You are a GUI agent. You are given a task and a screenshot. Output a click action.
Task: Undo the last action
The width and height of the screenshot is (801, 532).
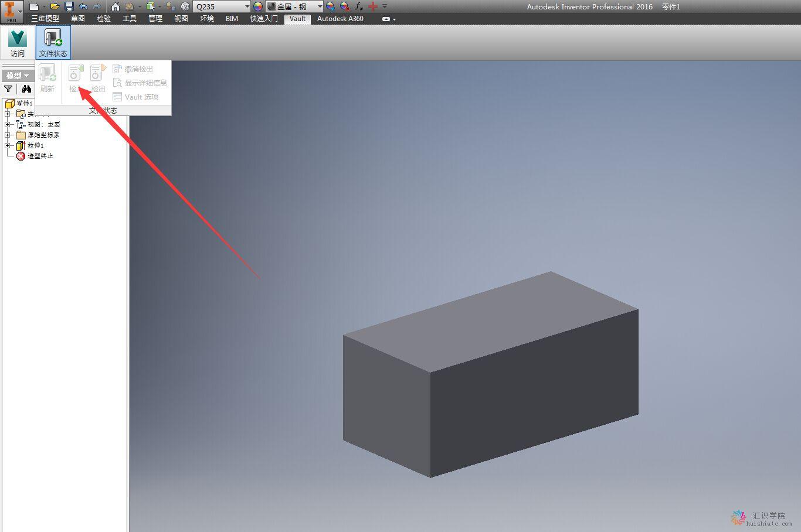point(83,6)
